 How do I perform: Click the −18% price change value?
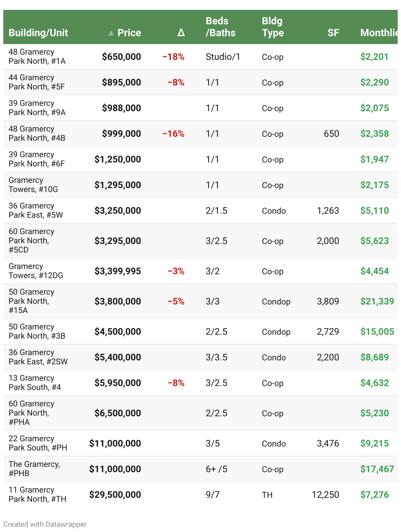coord(173,57)
